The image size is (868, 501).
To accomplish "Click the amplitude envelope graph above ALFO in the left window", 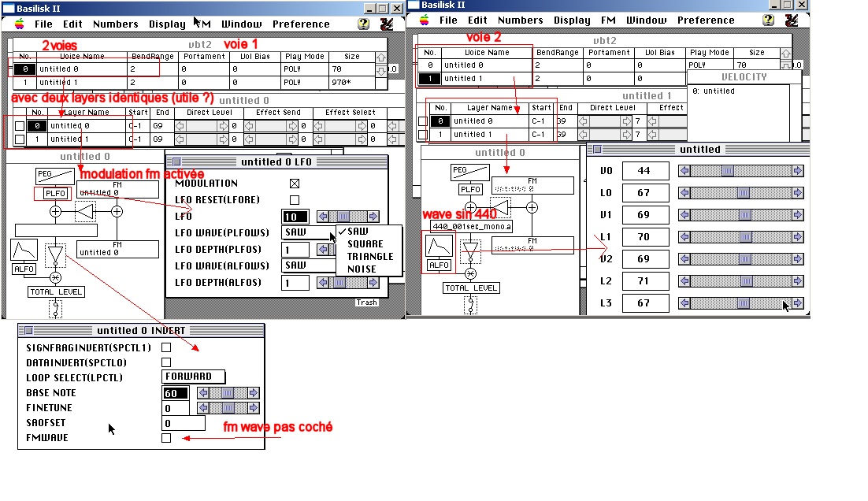I will (x=24, y=250).
